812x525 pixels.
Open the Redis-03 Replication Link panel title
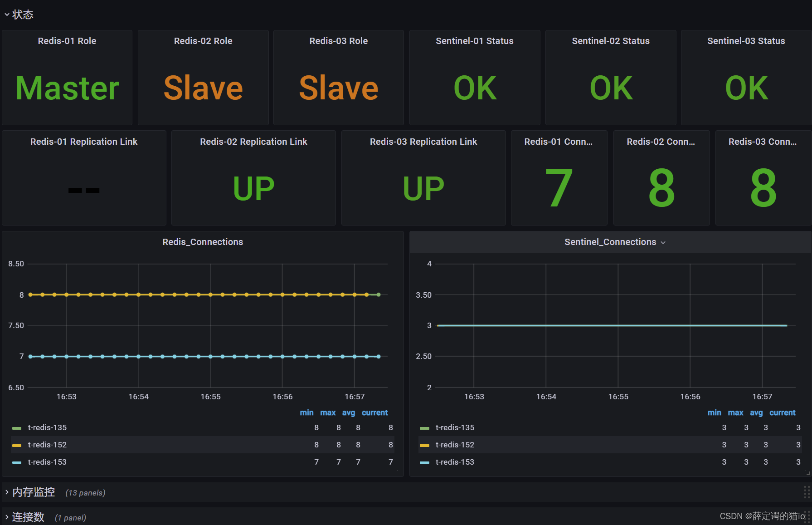click(x=423, y=142)
